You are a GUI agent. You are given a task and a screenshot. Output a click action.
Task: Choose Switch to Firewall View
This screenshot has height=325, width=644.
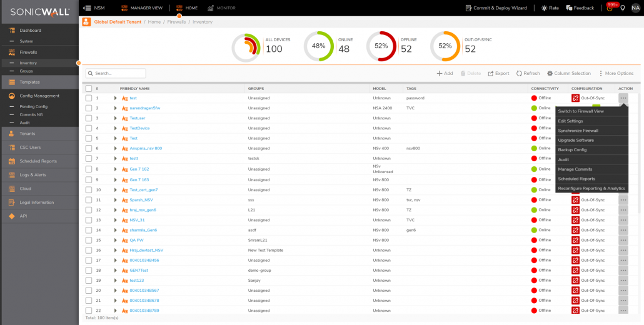click(x=592, y=111)
